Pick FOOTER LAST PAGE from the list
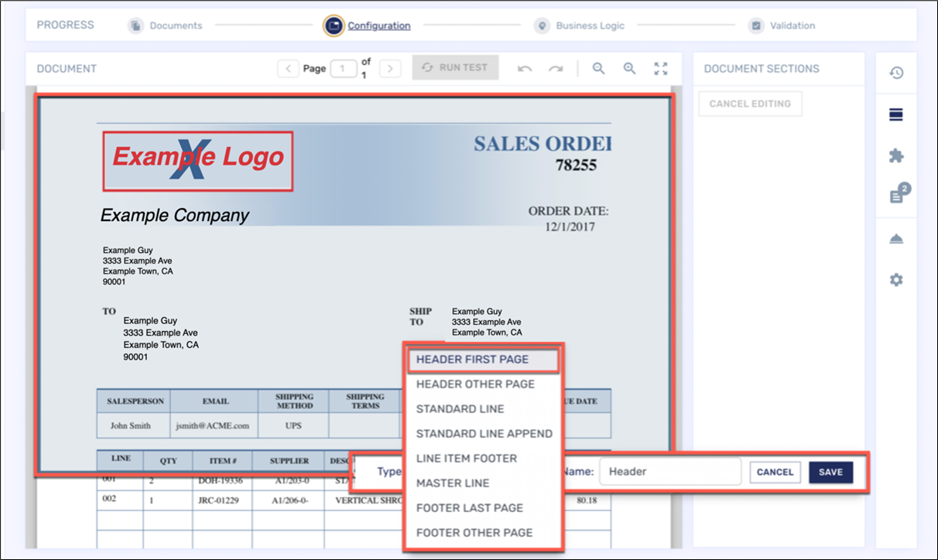The image size is (938, 560). coord(471,507)
